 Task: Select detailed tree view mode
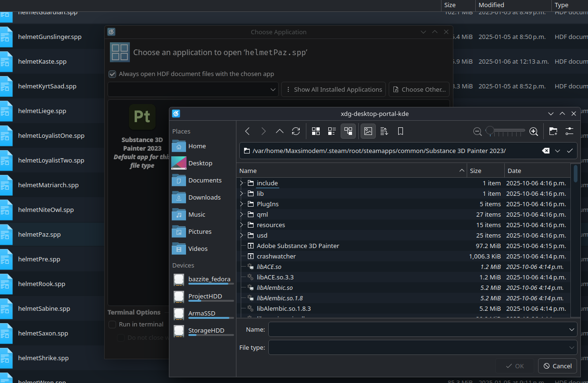click(348, 131)
